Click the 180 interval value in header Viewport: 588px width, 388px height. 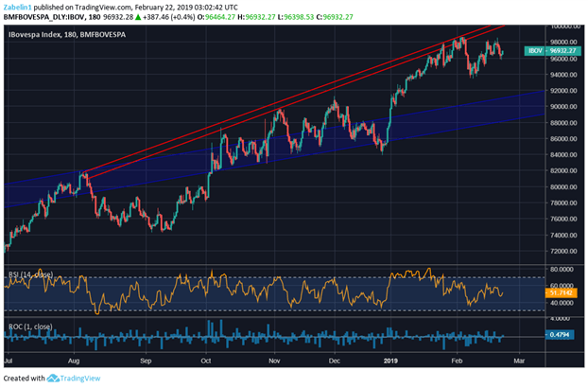click(x=95, y=17)
